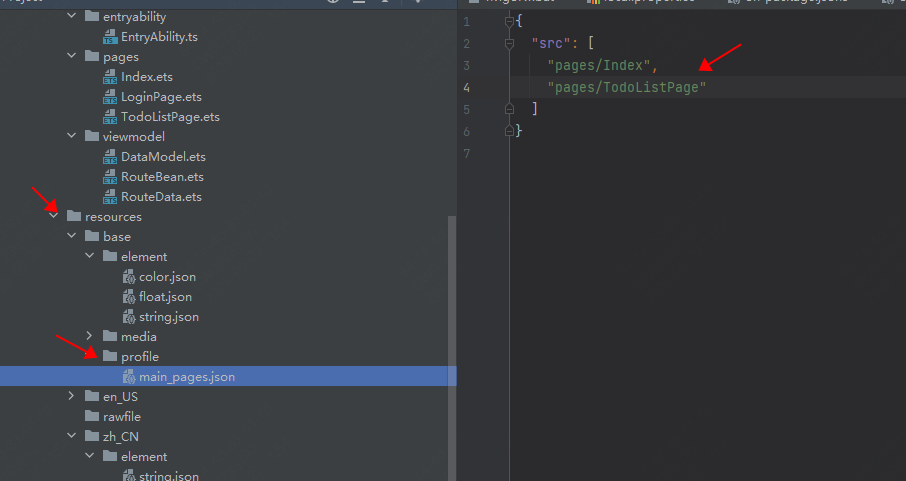906x481 pixels.
Task: Click the TS file icon beside EntryAbility.ts
Action: click(x=110, y=37)
